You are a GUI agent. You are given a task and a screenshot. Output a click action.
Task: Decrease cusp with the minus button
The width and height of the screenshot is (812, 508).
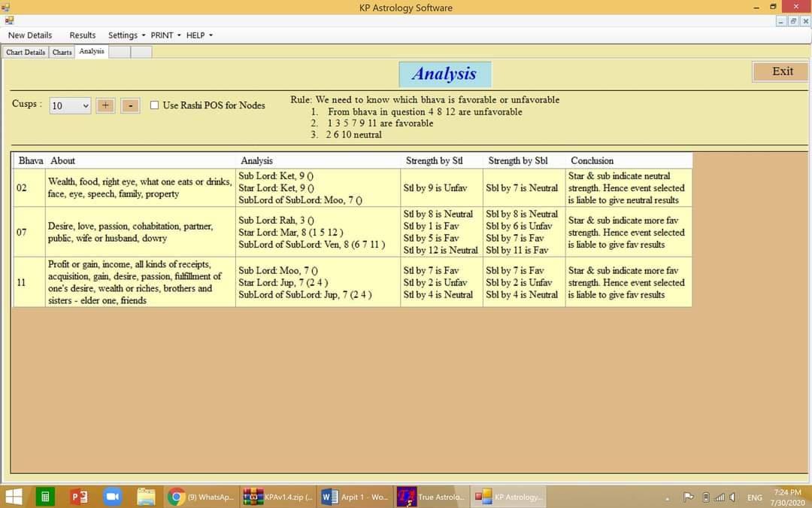coord(130,106)
